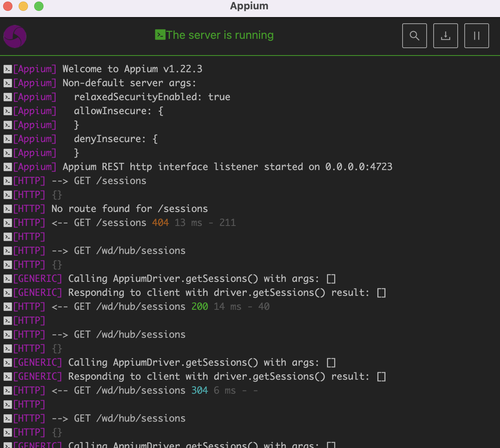The width and height of the screenshot is (500, 448).
Task: Click the Appium window title text
Action: [249, 6]
